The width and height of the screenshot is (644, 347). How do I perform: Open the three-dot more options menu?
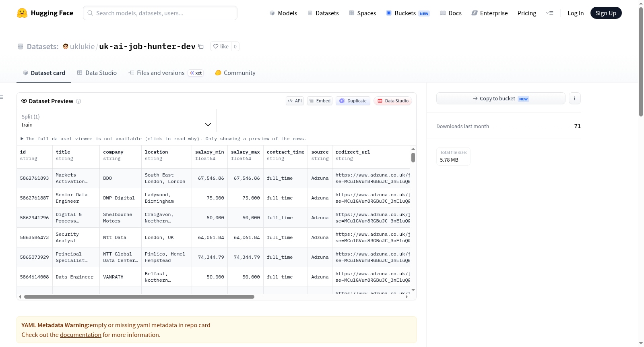(x=575, y=98)
